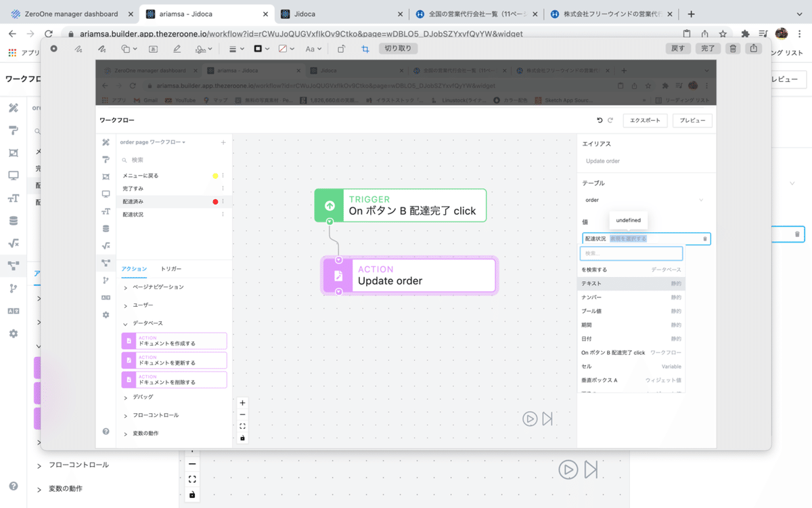The width and height of the screenshot is (812, 508).
Task: Click the step-forward button in background window
Action: pyautogui.click(x=591, y=469)
